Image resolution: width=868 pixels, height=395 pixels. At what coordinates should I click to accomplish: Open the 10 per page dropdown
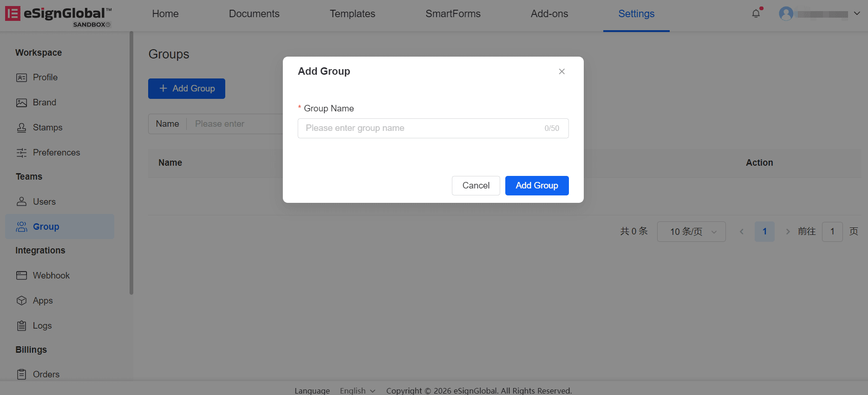pos(691,232)
